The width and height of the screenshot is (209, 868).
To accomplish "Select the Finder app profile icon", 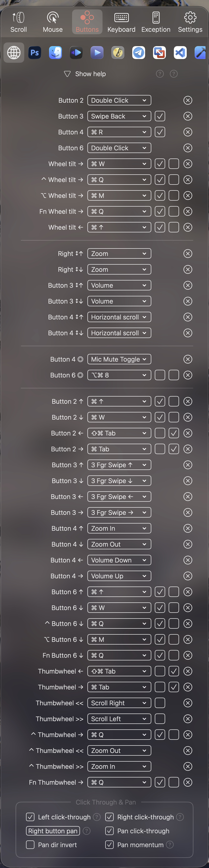I will pyautogui.click(x=55, y=53).
